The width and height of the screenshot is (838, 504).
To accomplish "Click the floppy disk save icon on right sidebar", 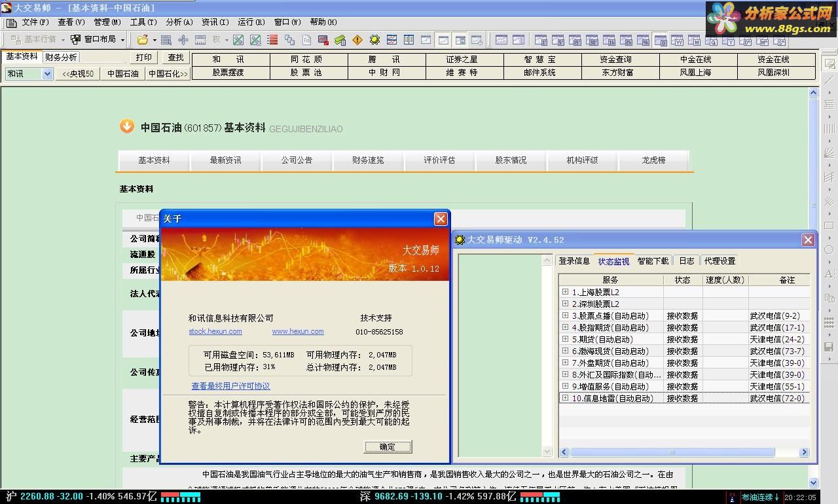I will pos(829,346).
